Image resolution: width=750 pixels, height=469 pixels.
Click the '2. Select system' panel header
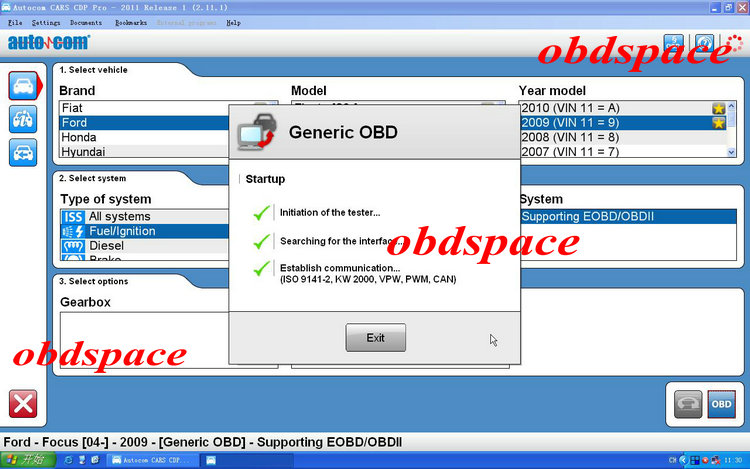pyautogui.click(x=93, y=178)
